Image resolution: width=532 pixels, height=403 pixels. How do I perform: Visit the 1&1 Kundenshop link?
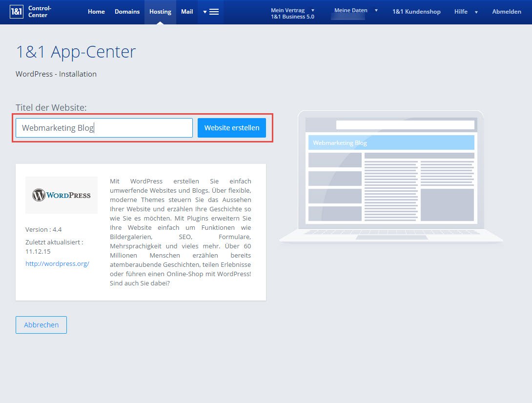pyautogui.click(x=416, y=12)
